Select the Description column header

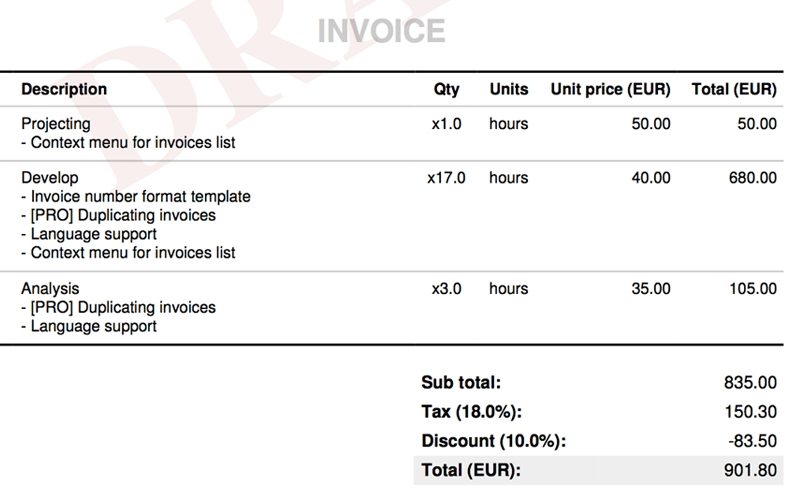pos(64,89)
